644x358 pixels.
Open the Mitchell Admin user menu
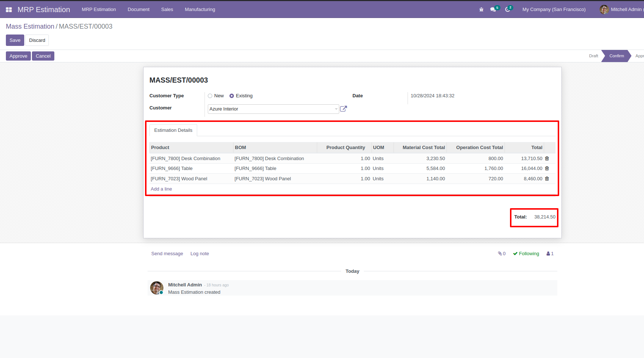621,10
